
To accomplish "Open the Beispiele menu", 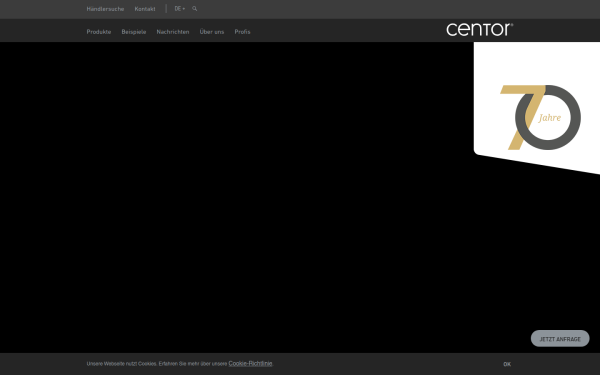I will [x=134, y=32].
